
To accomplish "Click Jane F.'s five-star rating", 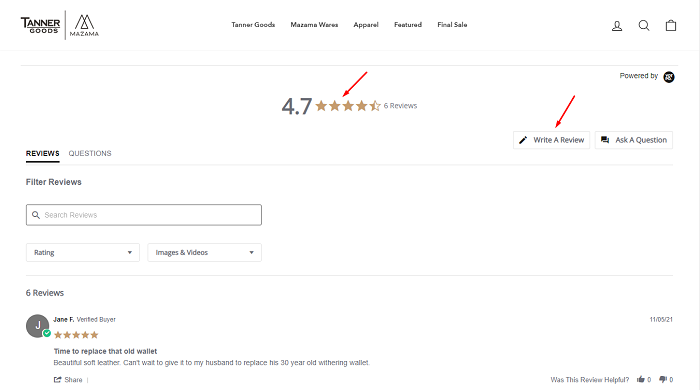I will (x=76, y=335).
